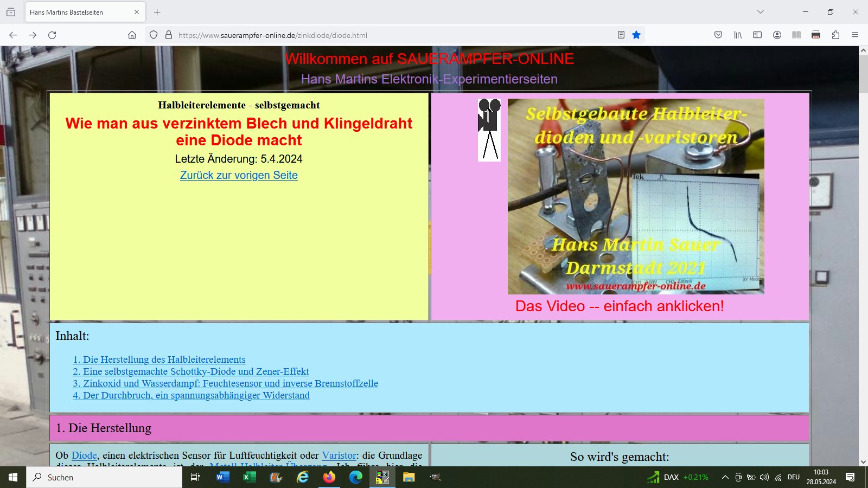Click the film camera icon

489,130
